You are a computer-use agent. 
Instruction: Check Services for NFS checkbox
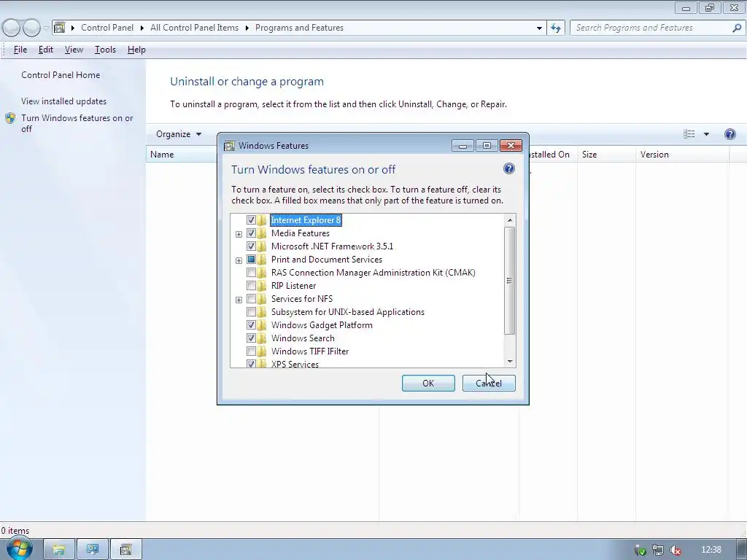(x=251, y=298)
